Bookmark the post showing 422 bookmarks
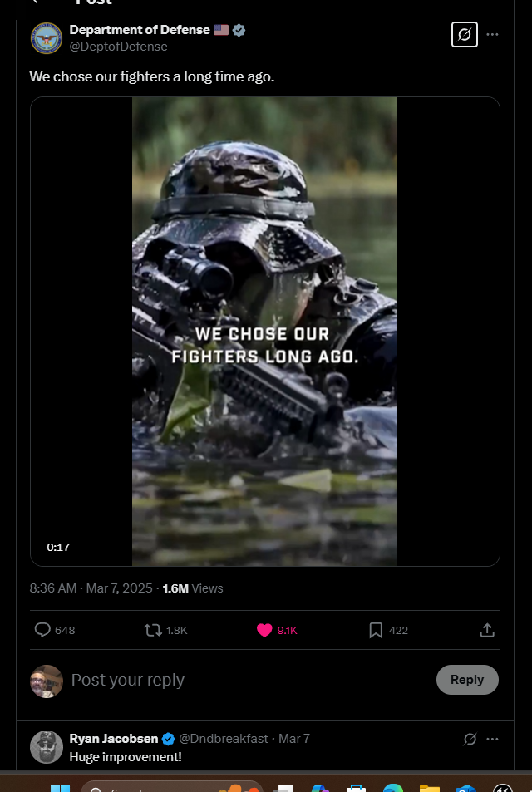 click(376, 630)
